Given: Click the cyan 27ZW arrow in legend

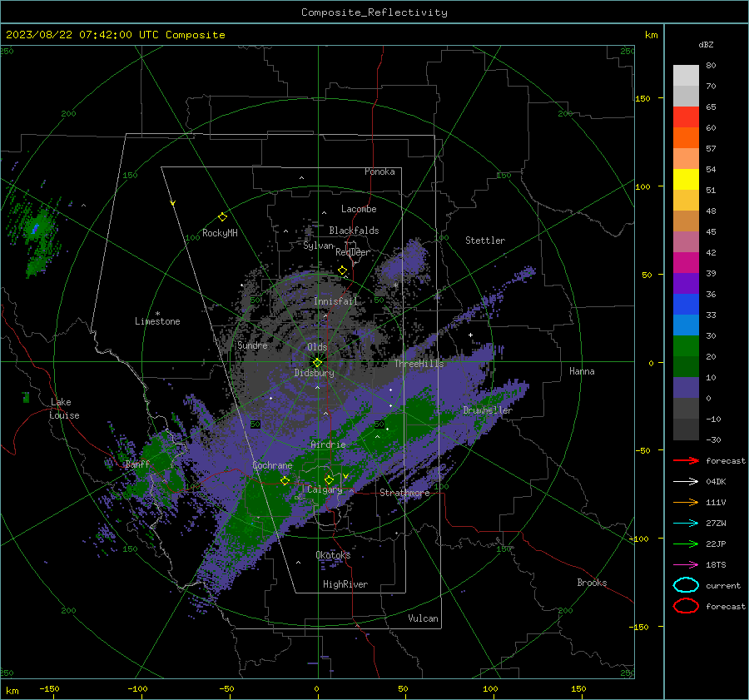Looking at the screenshot, I should pyautogui.click(x=686, y=524).
